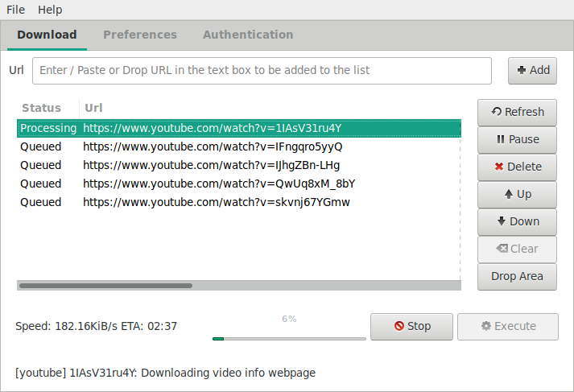Click the Execute gear icon

tap(485, 326)
